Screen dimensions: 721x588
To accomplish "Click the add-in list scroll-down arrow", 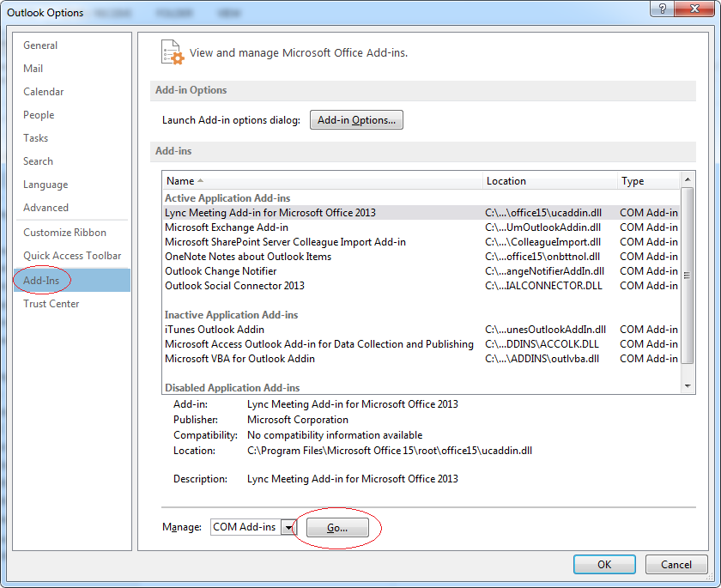I will [x=688, y=385].
